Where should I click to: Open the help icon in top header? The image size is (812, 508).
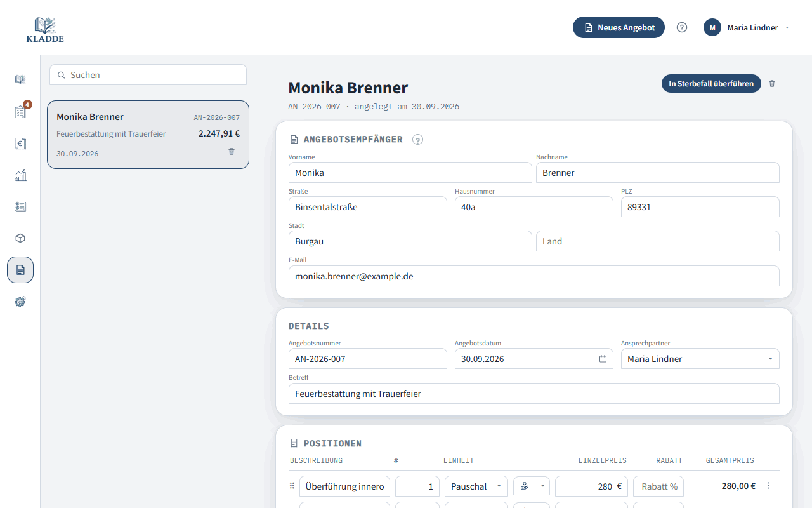coord(682,27)
